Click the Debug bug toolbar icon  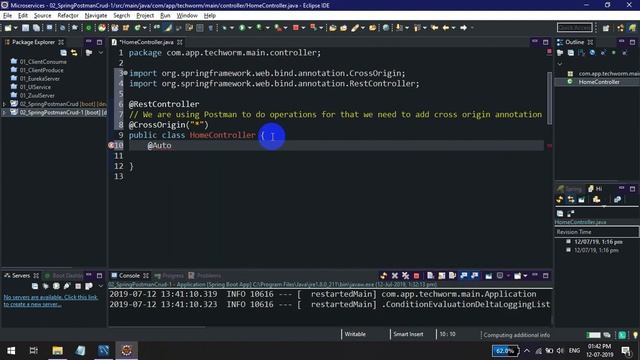pos(224,28)
